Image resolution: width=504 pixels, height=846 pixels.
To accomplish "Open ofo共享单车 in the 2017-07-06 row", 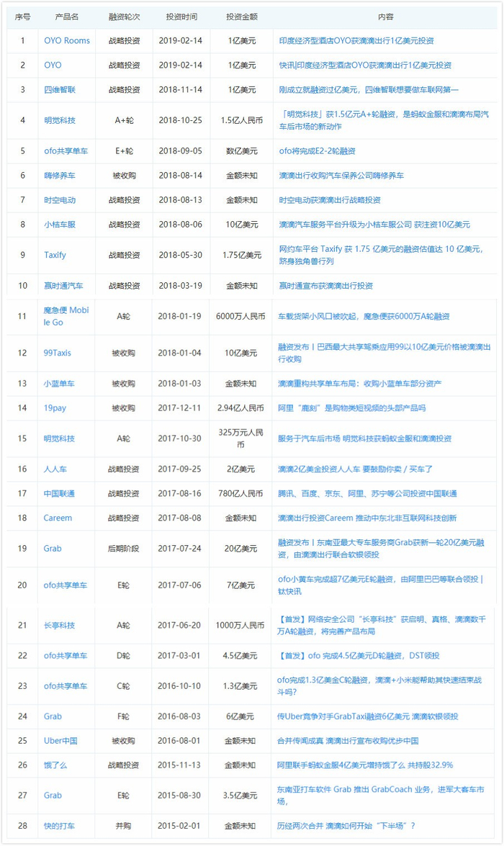I will pyautogui.click(x=66, y=585).
